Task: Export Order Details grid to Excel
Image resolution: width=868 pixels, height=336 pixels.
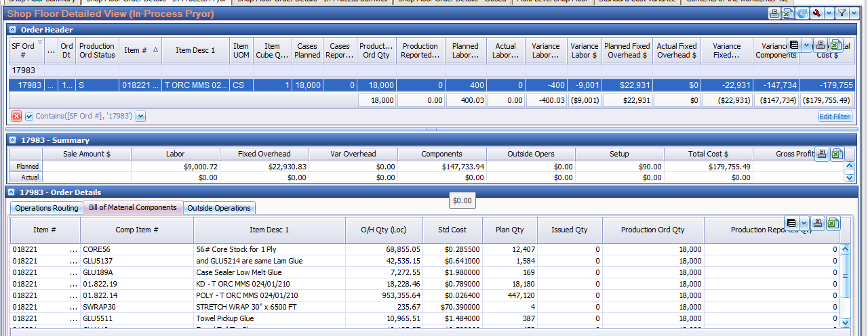Action: (833, 224)
